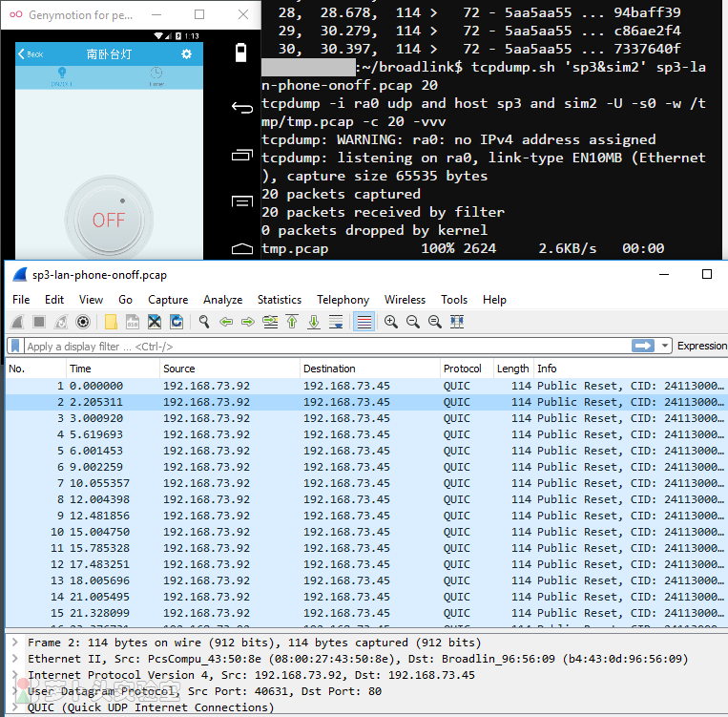Switch to Timer tab in app
Viewport: 728px width, 717px height.
click(156, 76)
